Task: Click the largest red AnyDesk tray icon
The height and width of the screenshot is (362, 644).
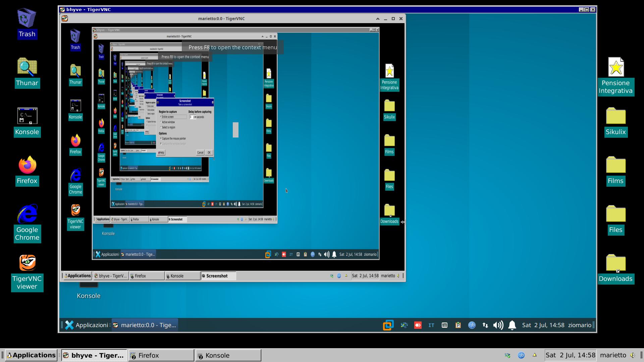Action: (418, 325)
